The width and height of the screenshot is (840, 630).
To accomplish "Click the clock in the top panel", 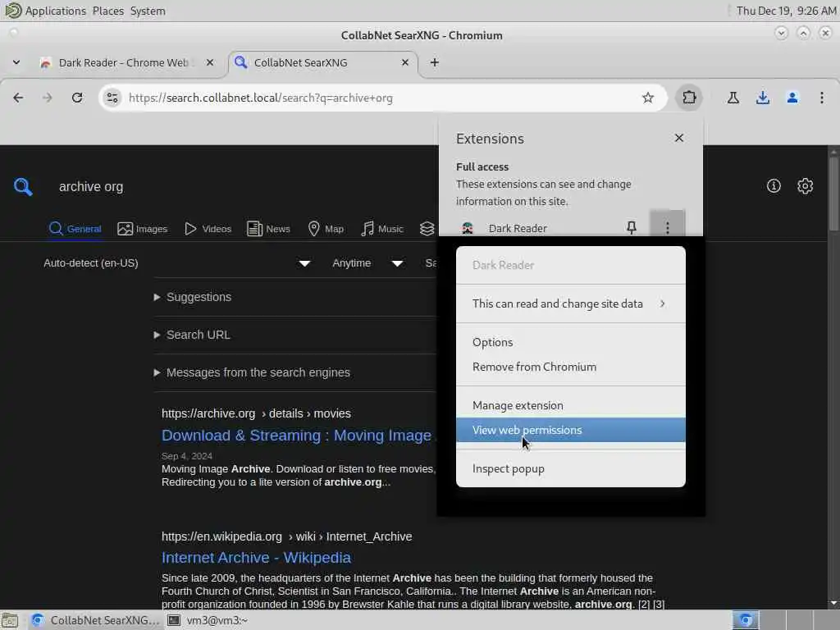I will click(x=786, y=11).
